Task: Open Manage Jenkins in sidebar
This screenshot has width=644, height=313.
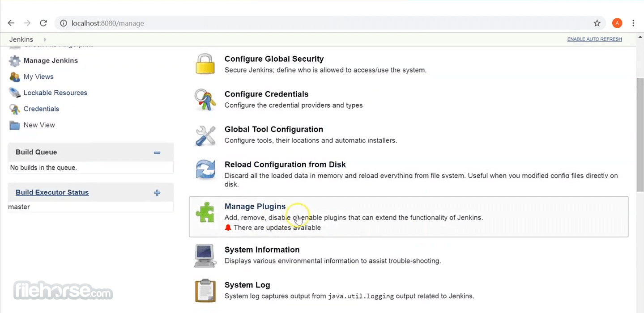Action: point(51,61)
